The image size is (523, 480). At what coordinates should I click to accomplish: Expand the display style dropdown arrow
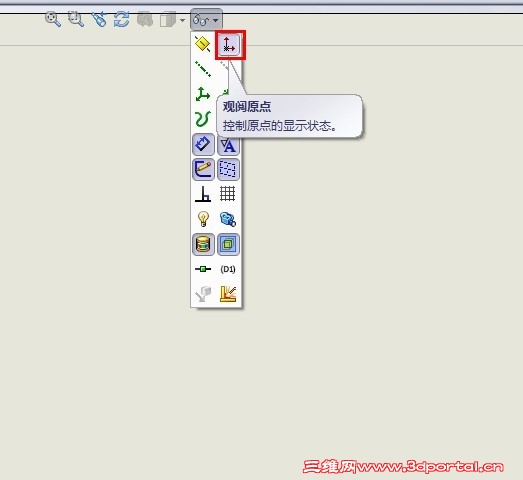point(182,20)
